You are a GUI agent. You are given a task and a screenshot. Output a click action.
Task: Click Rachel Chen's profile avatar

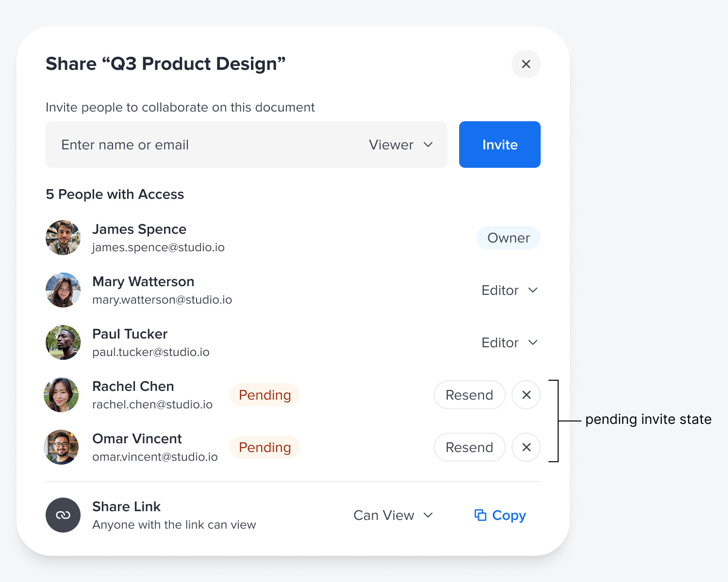coord(62,395)
